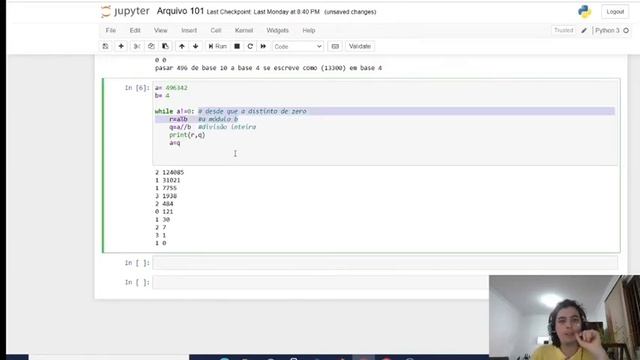The width and height of the screenshot is (640, 360).
Task: Click the line 'b= 4'
Action: click(162, 96)
